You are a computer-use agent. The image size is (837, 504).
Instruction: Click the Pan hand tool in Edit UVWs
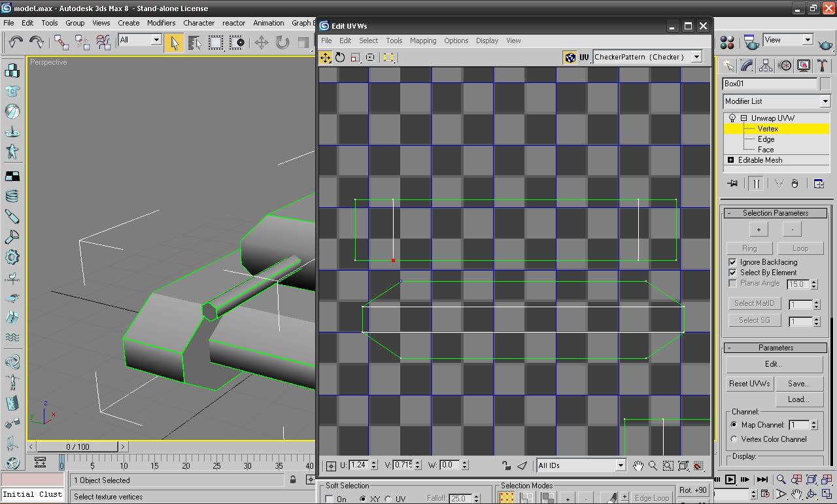coord(638,465)
